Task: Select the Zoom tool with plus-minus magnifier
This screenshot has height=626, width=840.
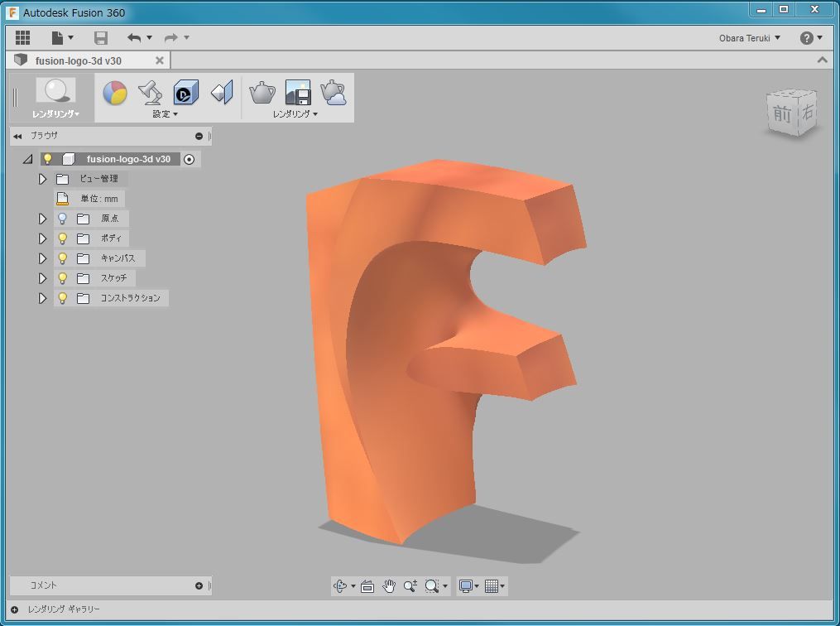Action: coord(410,586)
